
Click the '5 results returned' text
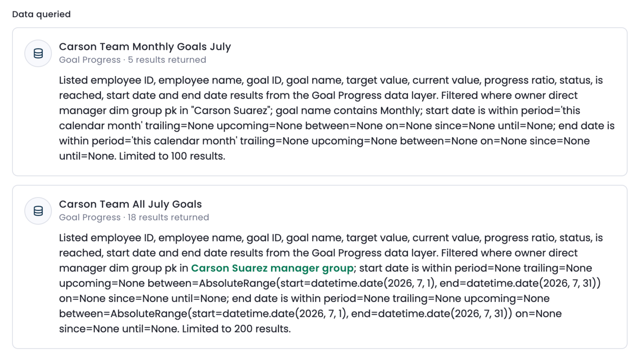[167, 60]
